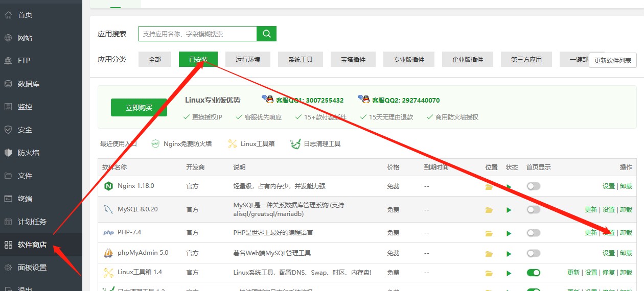Viewport: 644px width, 291px height.
Task: Open the 首页 home icon in sidebar
Action: coord(8,15)
